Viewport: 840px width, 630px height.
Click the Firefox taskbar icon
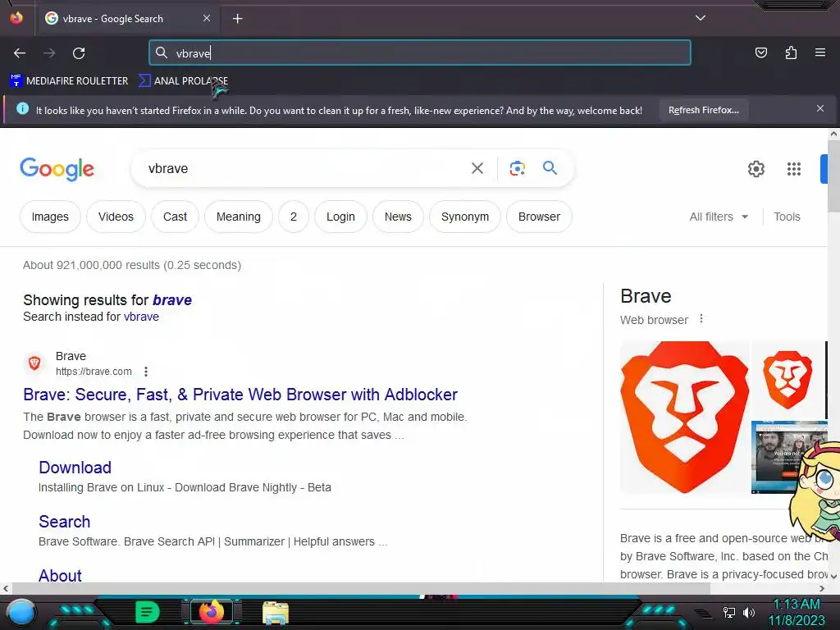pos(211,612)
